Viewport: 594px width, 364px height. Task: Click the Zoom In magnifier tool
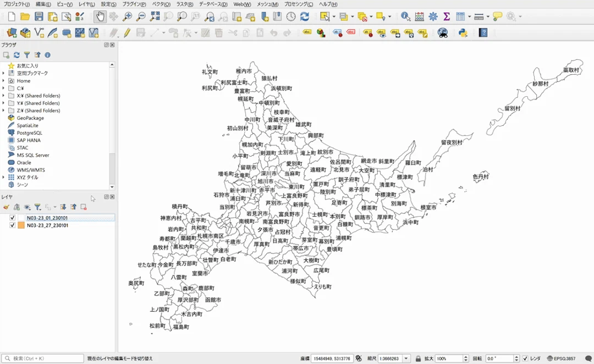click(x=127, y=16)
